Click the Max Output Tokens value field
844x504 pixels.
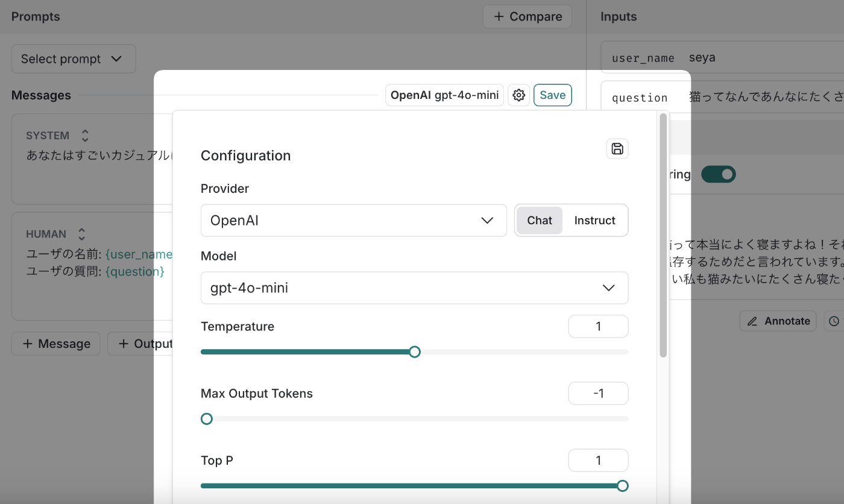click(599, 394)
